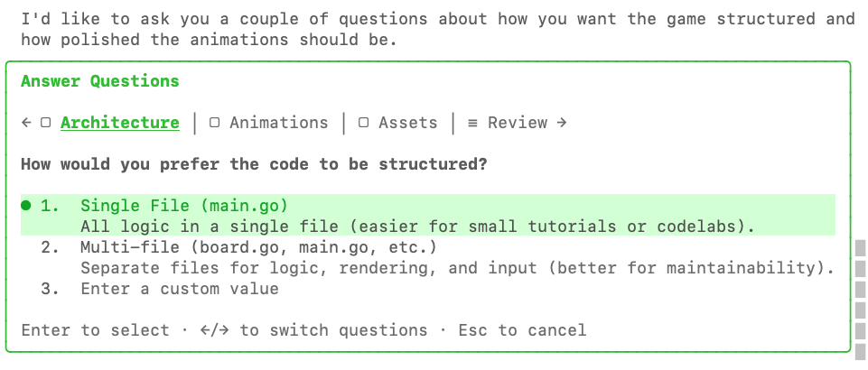The height and width of the screenshot is (370, 868).
Task: Click the Enter to select hint
Action: click(x=95, y=330)
